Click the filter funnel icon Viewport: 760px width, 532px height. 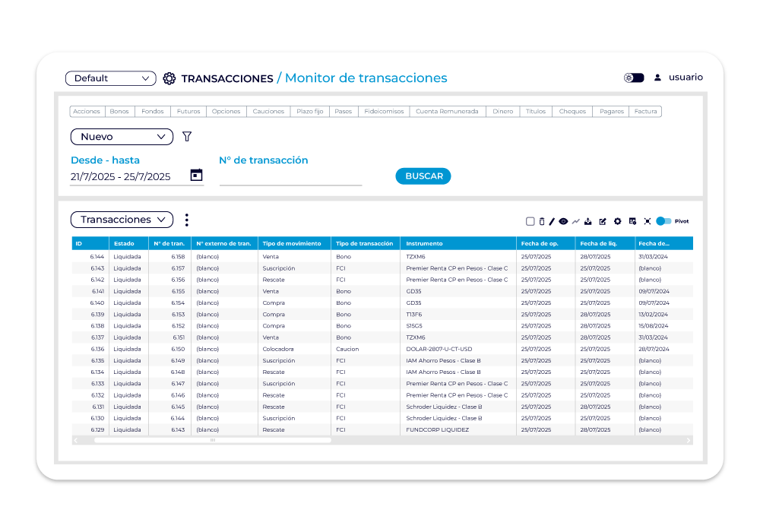point(187,137)
